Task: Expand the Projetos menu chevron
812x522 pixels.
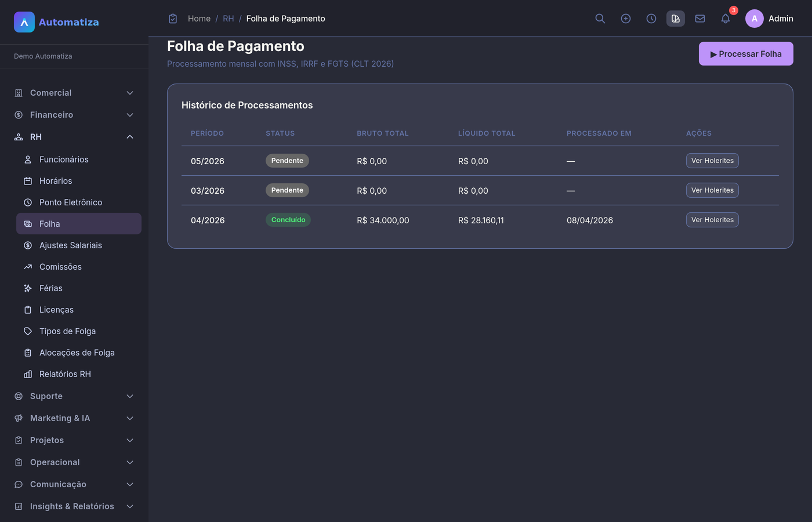Action: [x=130, y=440]
